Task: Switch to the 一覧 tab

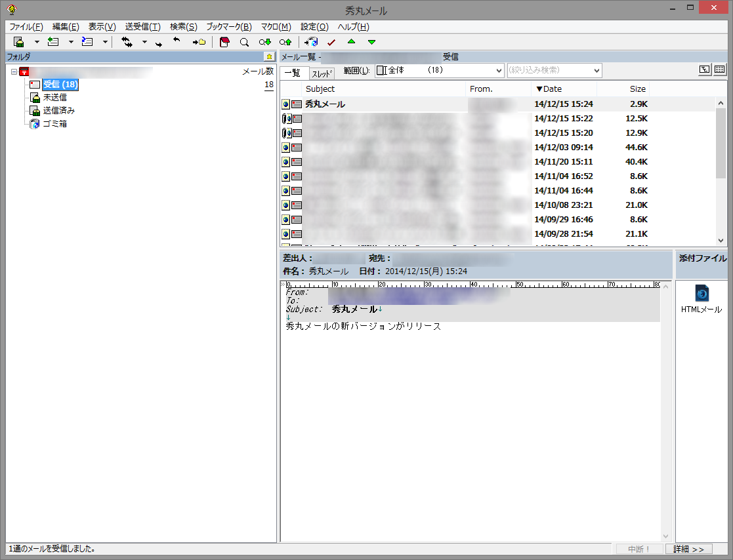Action: tap(295, 73)
